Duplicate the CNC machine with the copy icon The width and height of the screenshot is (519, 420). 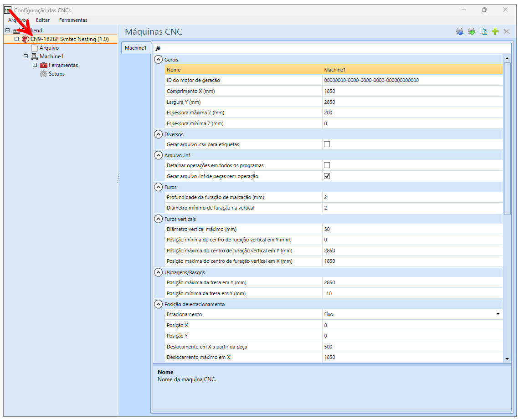(483, 31)
